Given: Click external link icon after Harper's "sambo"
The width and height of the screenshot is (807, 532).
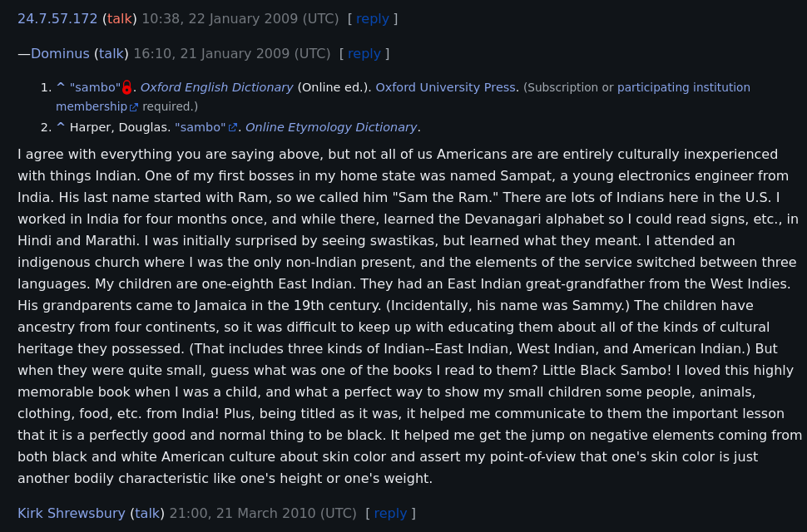Looking at the screenshot, I should tap(233, 128).
